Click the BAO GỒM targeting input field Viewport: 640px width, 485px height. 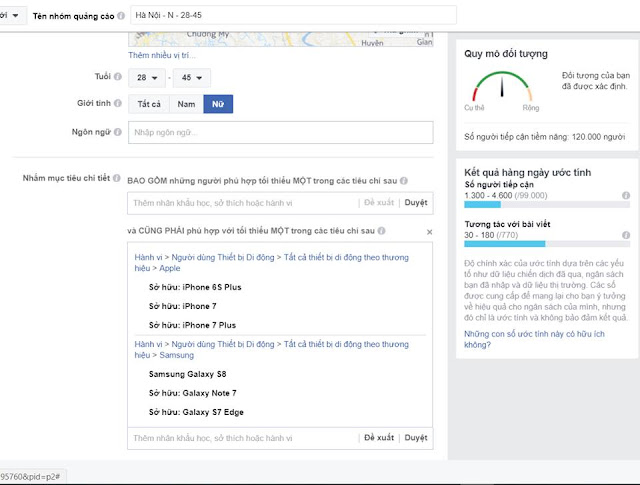(243, 203)
